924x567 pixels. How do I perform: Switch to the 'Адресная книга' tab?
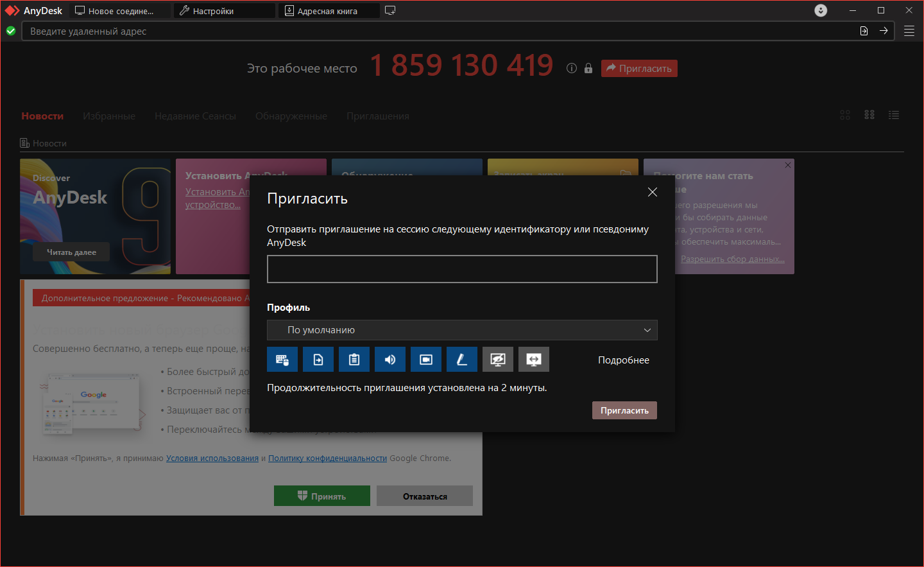coord(329,11)
